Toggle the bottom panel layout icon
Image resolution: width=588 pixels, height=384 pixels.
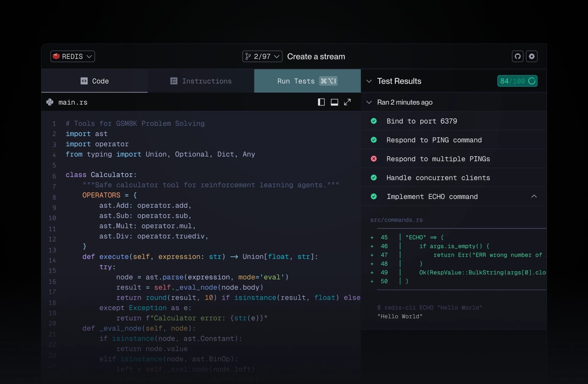tap(334, 102)
